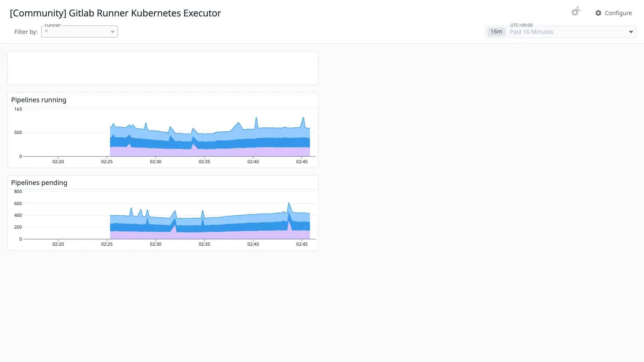
Task: Toggle the light/dark theme icon
Action: tap(576, 12)
